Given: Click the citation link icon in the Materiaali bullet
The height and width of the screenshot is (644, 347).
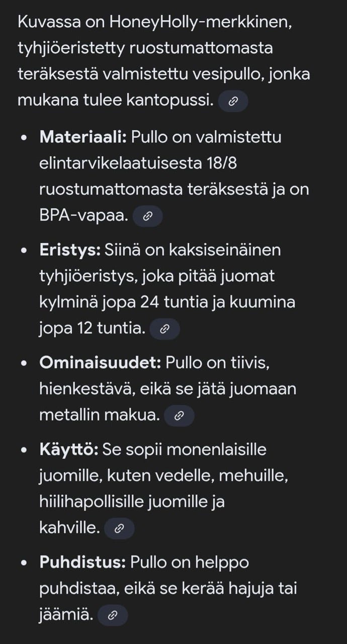Looking at the screenshot, I should click(x=148, y=216).
